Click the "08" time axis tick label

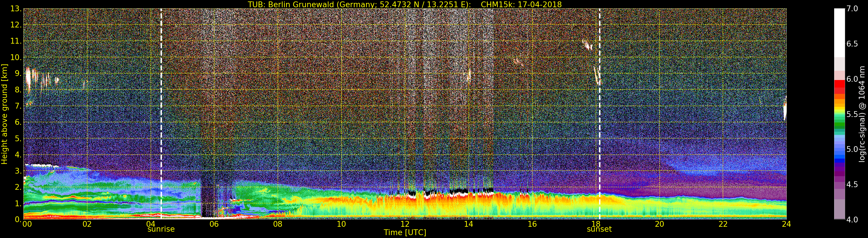[278, 224]
